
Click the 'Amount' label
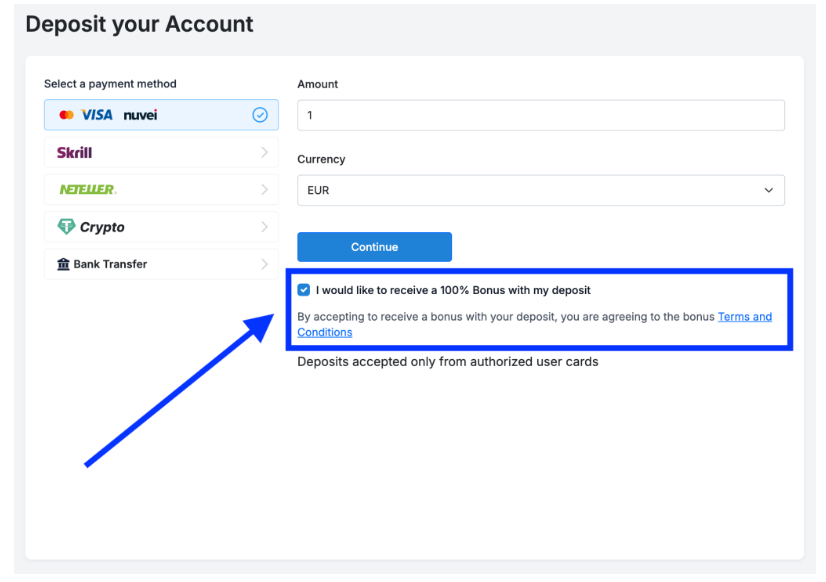pyautogui.click(x=318, y=84)
